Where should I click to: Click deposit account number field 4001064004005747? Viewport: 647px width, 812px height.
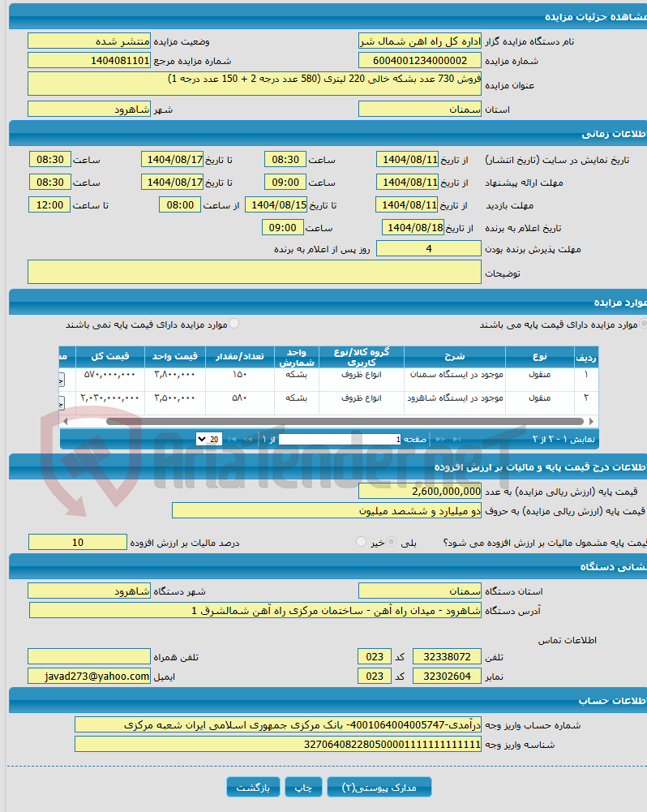[278, 725]
